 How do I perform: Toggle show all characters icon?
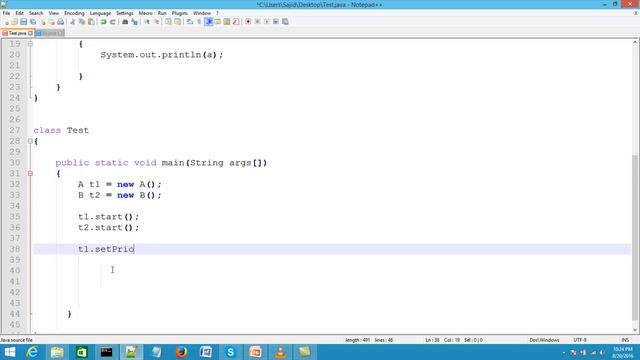pyautogui.click(x=199, y=22)
